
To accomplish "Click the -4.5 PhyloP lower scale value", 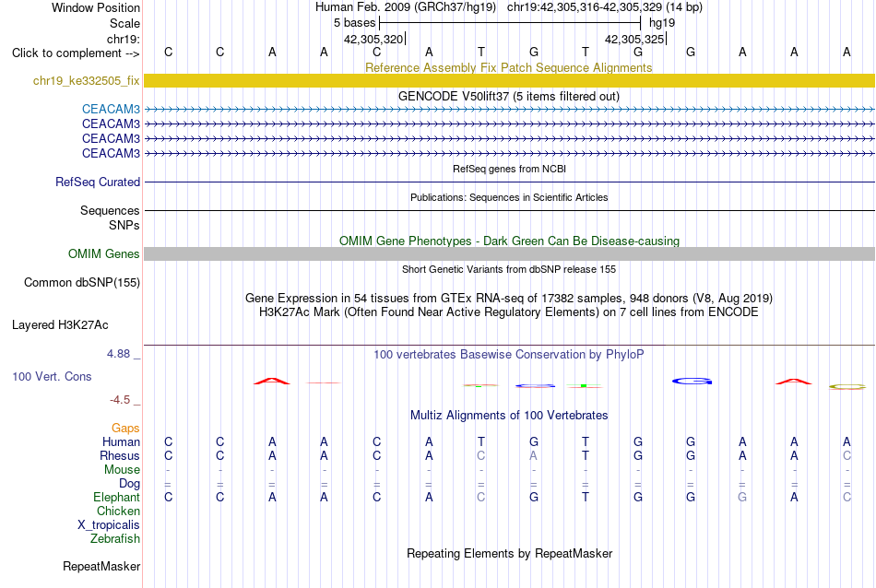I will (x=120, y=400).
